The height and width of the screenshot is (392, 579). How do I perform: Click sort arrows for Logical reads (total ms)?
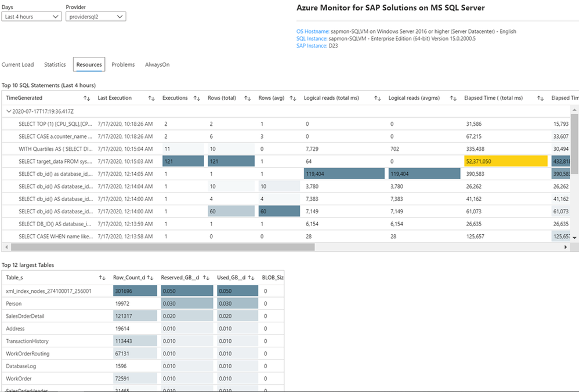(x=377, y=99)
